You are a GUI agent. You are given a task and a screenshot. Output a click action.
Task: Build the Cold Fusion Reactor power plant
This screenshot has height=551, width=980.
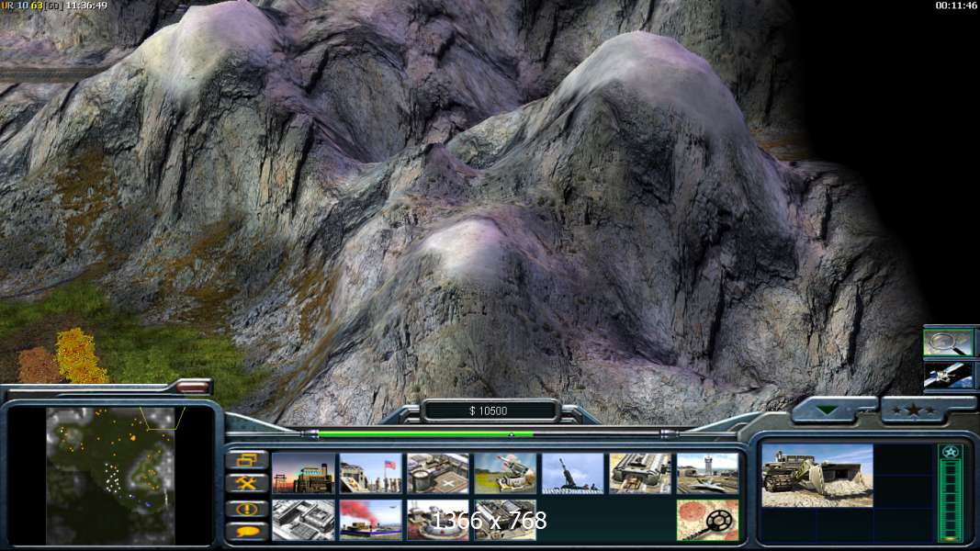click(303, 474)
